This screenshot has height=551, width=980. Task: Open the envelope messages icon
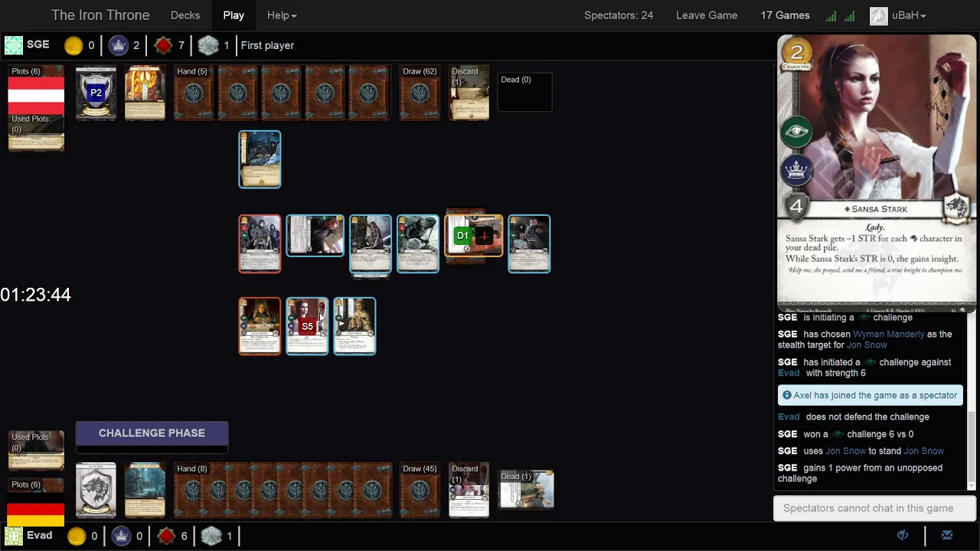coord(947,535)
